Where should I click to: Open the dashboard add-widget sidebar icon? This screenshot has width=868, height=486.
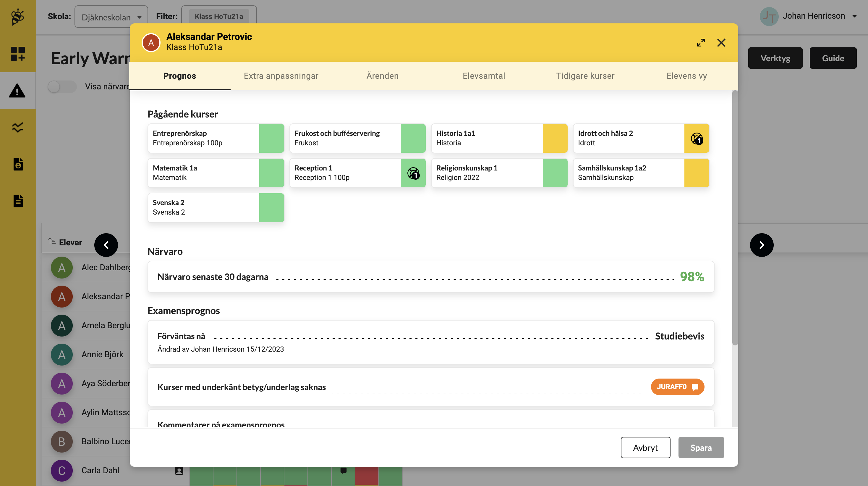point(17,54)
